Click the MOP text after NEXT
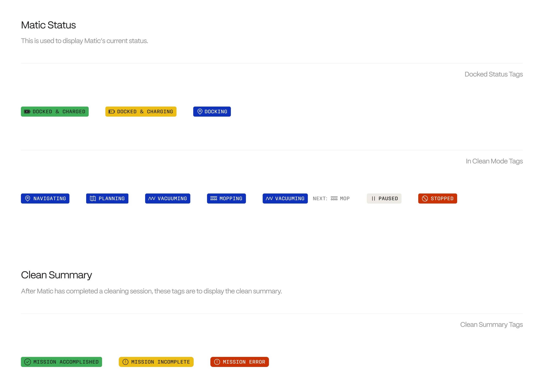 coord(345,199)
